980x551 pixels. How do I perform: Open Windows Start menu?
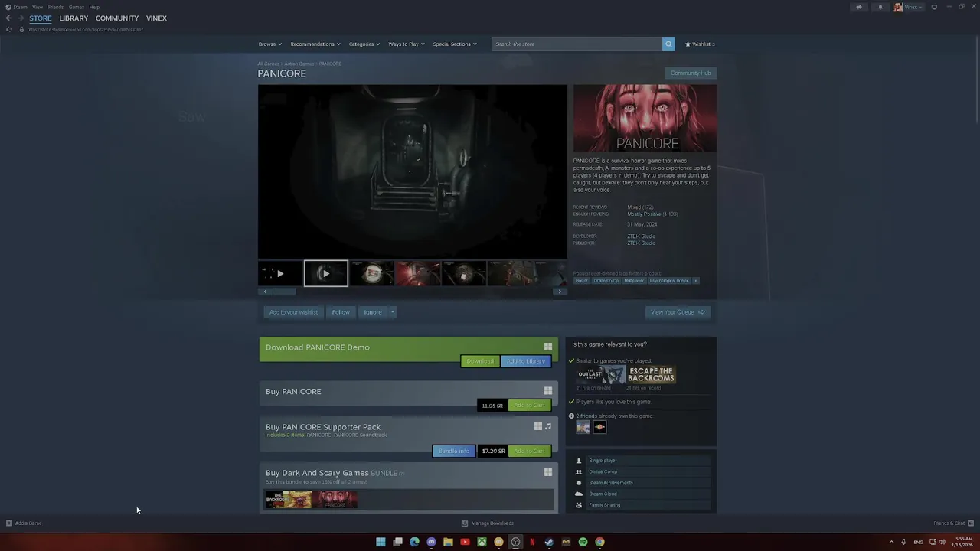pos(381,542)
